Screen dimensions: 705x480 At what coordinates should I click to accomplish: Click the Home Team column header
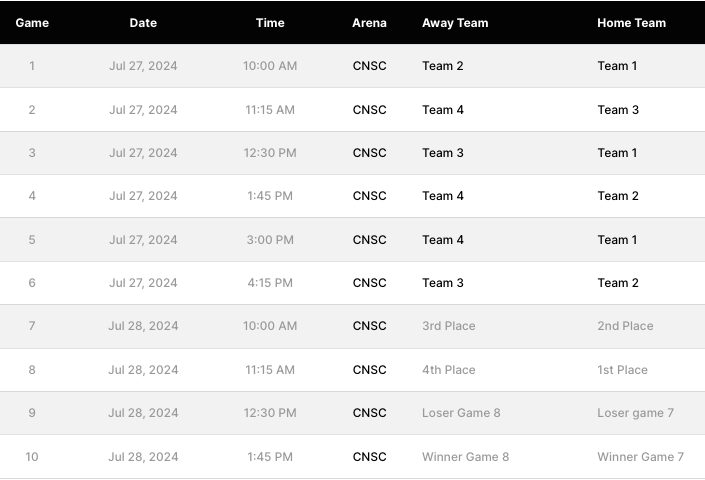(x=631, y=23)
